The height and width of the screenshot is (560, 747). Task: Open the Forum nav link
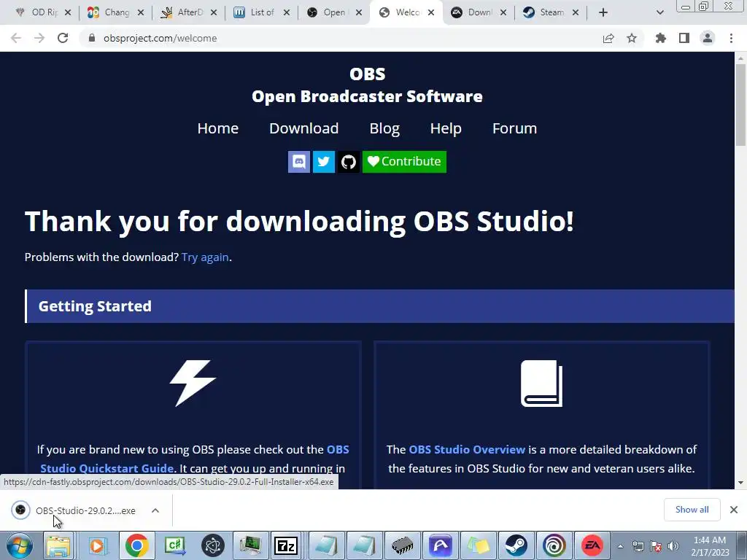(514, 128)
